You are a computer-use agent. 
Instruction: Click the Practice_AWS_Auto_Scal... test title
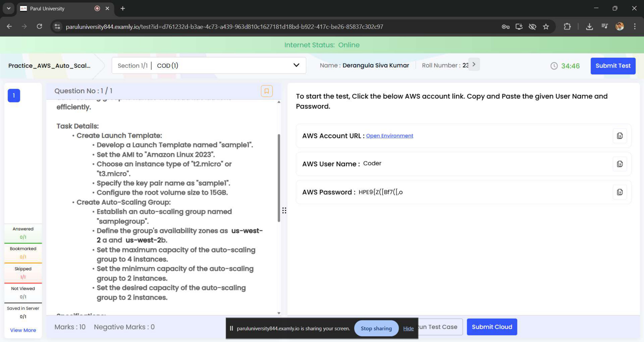pos(49,65)
